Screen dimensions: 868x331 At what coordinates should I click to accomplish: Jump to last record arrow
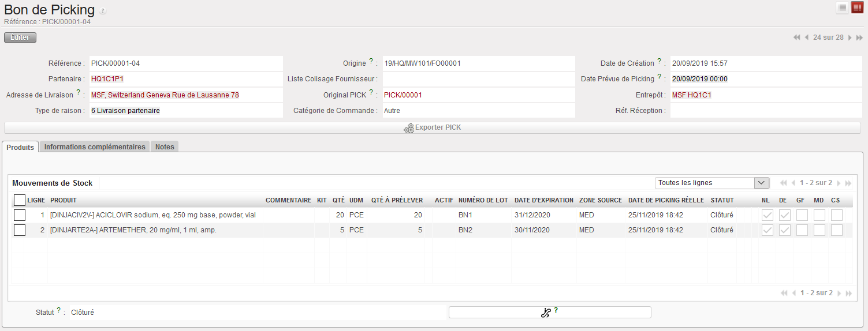(x=859, y=37)
